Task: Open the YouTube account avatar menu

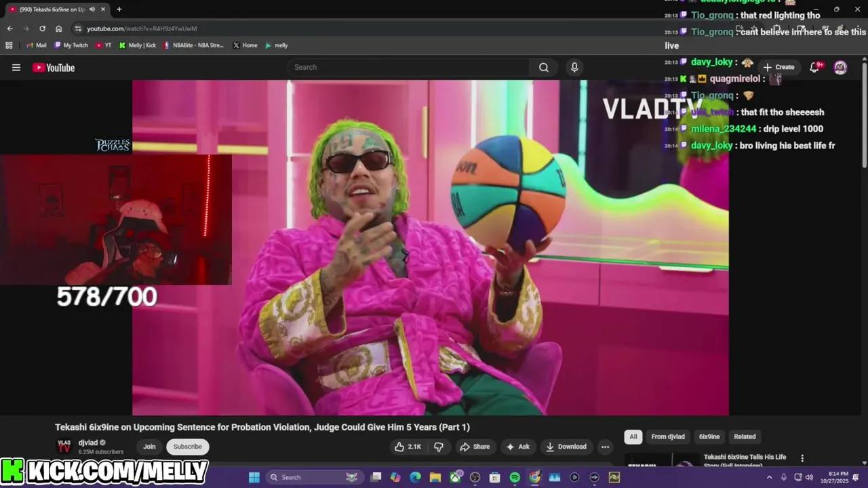Action: point(840,67)
